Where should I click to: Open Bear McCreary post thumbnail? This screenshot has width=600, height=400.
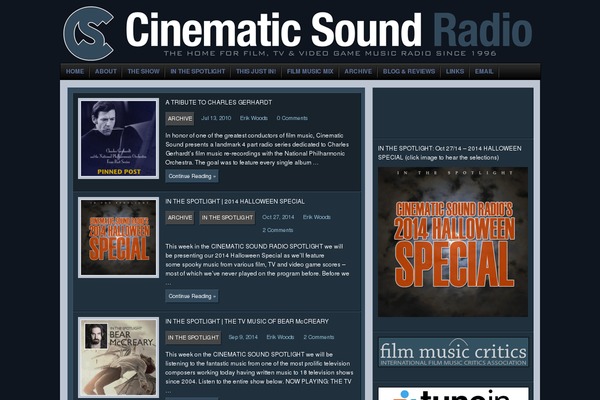tap(119, 358)
